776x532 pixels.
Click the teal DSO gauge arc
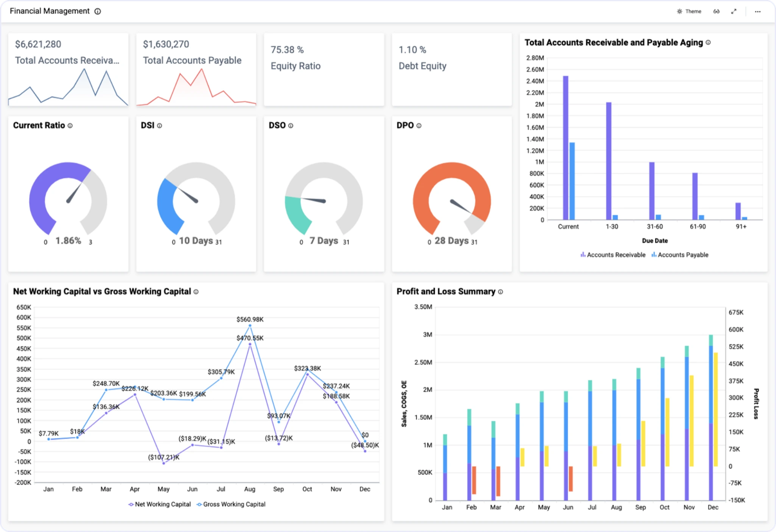point(296,216)
